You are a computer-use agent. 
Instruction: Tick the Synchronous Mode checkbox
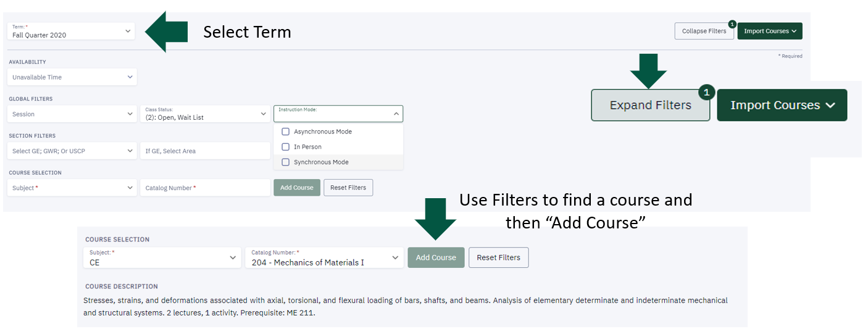[285, 162]
